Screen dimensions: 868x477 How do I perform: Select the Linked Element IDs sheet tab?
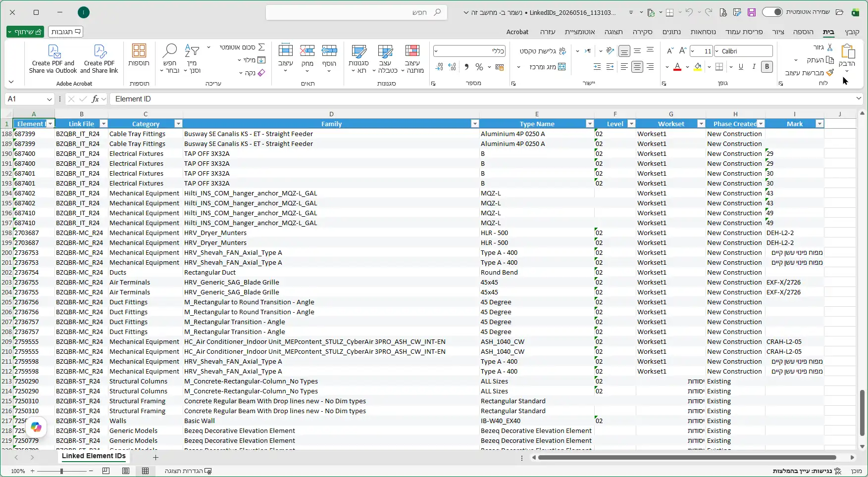[94, 456]
